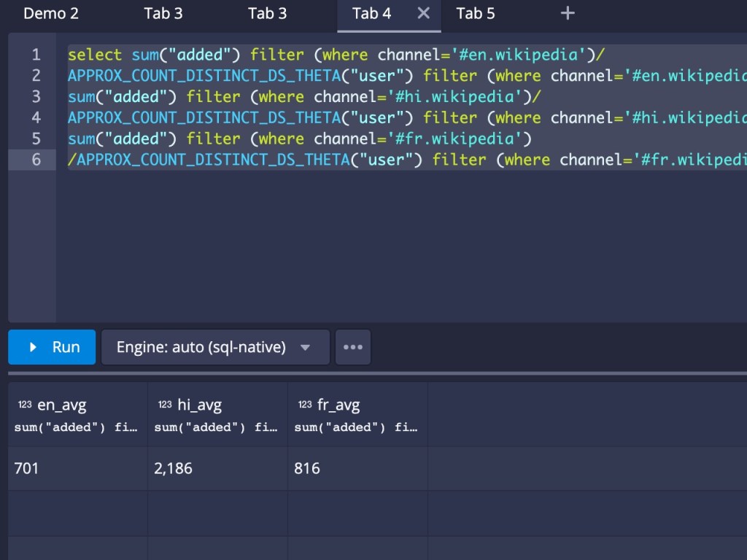Switch to Tab 5
The width and height of the screenshot is (747, 560).
tap(475, 13)
